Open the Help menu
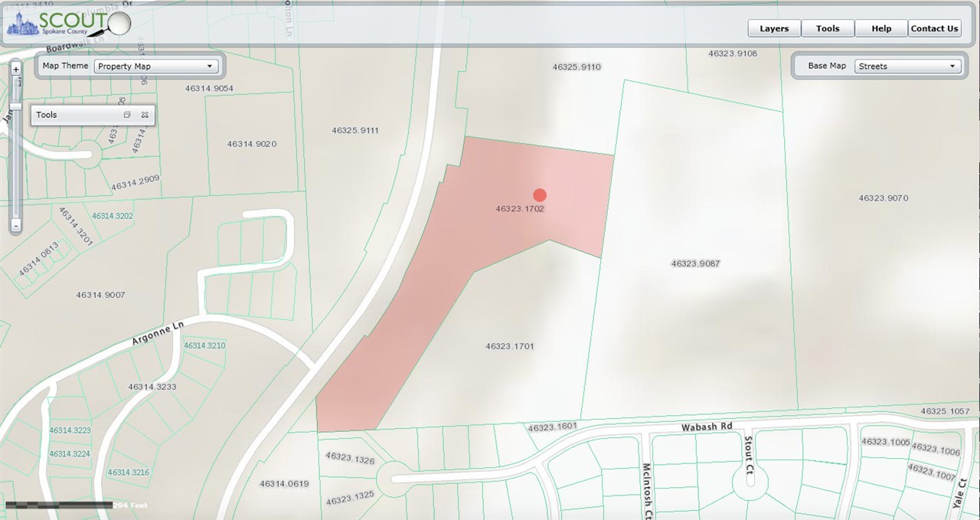The image size is (980, 520). (x=881, y=28)
